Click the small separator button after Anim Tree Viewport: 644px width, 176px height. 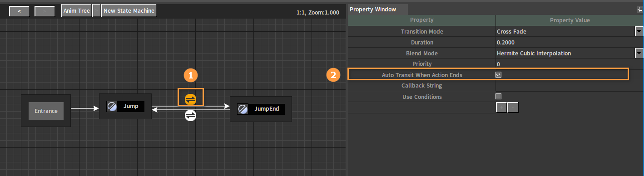[97, 11]
